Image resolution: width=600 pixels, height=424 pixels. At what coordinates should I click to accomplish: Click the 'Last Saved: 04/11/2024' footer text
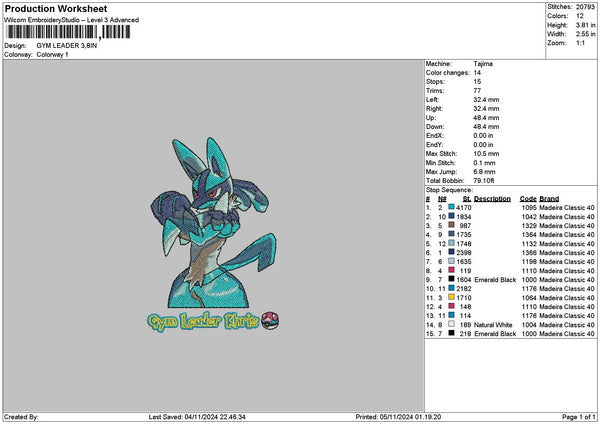(x=197, y=417)
